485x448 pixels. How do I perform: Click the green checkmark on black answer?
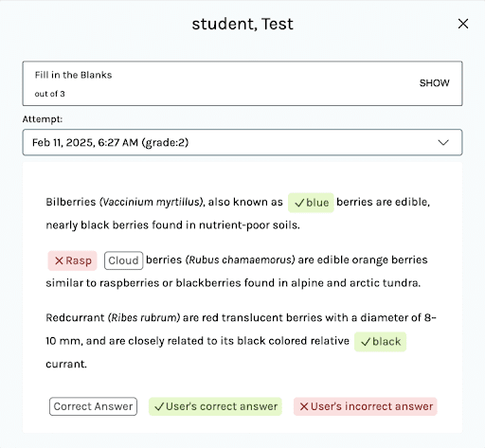(366, 342)
